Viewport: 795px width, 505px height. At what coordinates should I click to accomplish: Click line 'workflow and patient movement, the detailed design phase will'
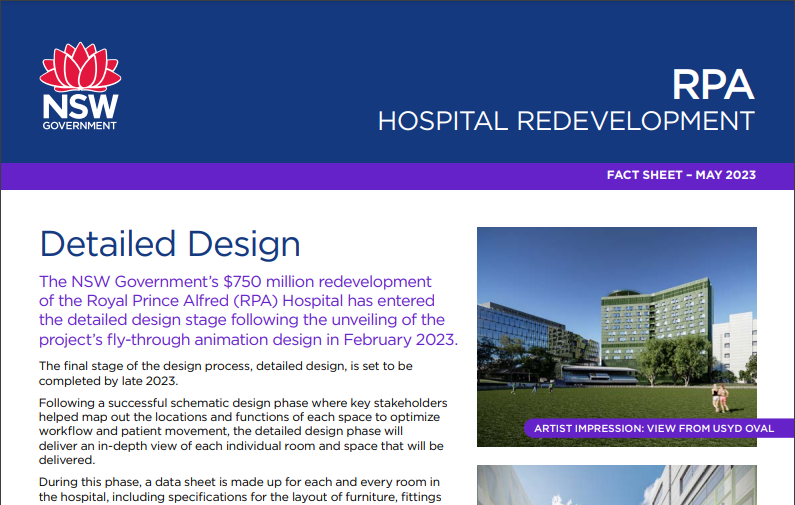221,431
